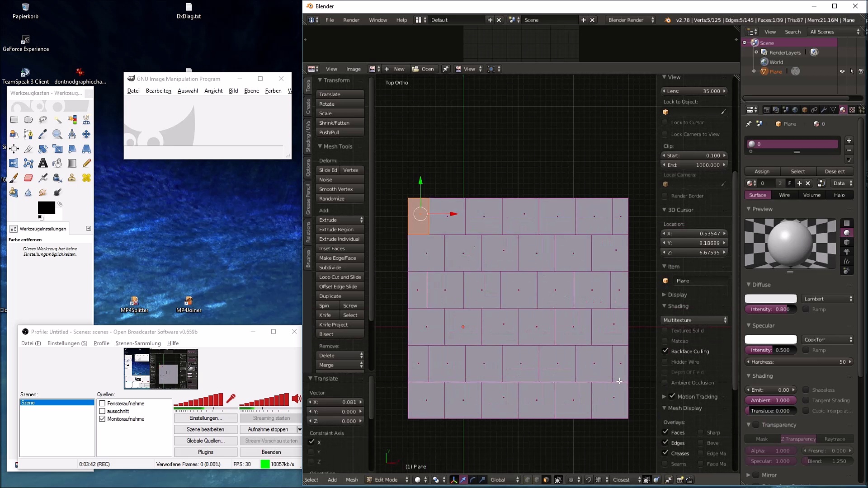Screen dimensions: 868x488
Task: Select the GIMP Text tool
Action: [x=43, y=164]
